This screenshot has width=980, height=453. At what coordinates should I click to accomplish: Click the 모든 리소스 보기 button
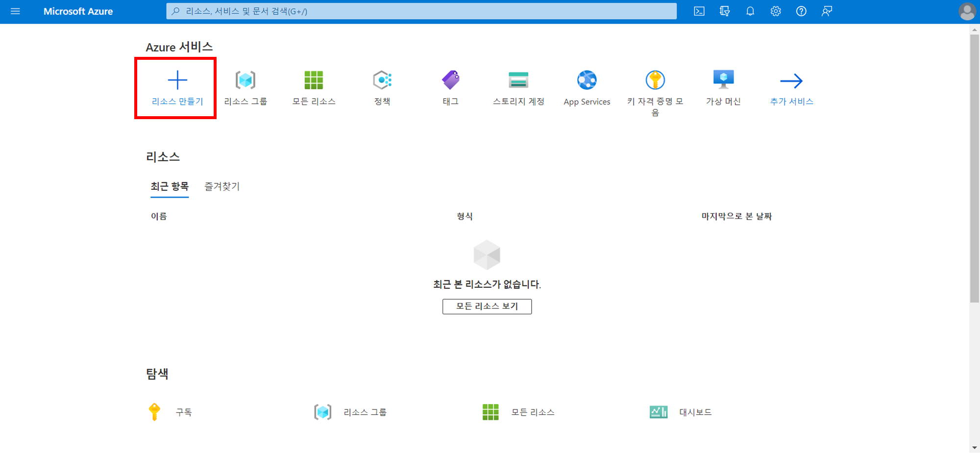(487, 306)
